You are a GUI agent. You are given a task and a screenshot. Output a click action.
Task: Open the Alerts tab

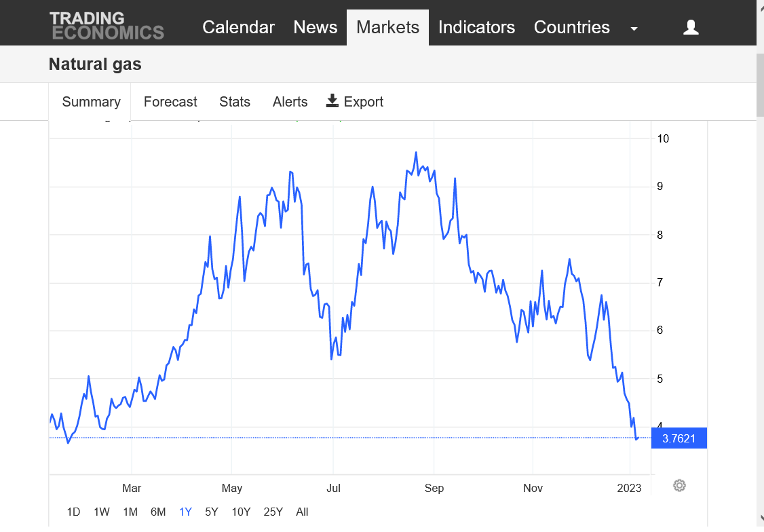tap(290, 102)
